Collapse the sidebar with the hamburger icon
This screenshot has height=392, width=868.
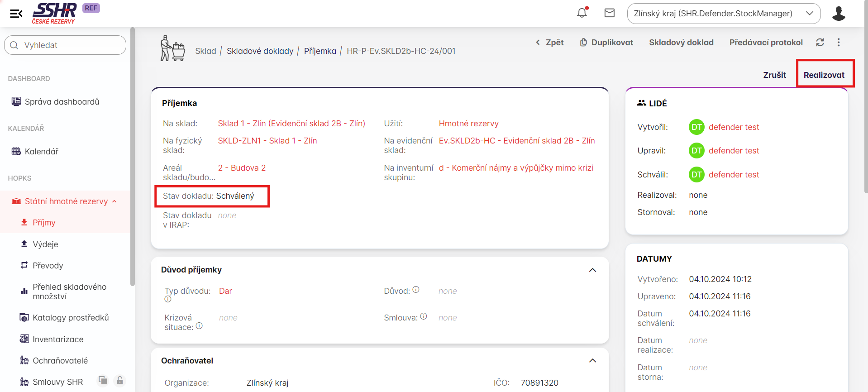16,14
